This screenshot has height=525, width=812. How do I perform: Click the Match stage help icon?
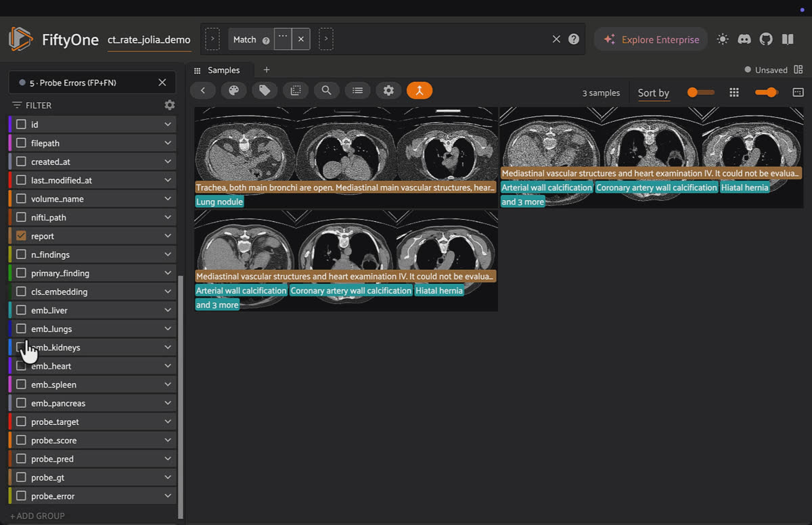pos(266,41)
